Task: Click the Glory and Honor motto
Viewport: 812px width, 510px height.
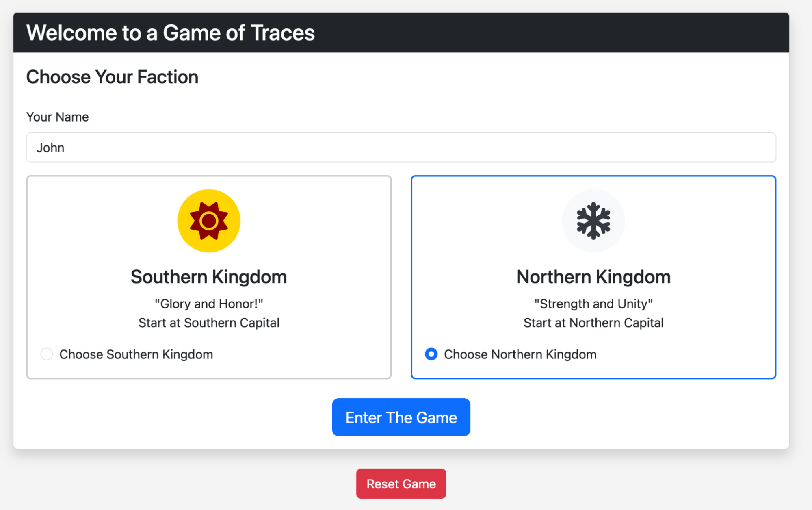Action: pyautogui.click(x=208, y=303)
